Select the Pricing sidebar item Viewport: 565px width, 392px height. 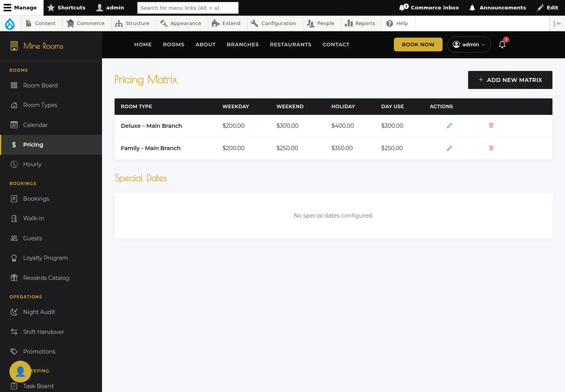pos(51,145)
